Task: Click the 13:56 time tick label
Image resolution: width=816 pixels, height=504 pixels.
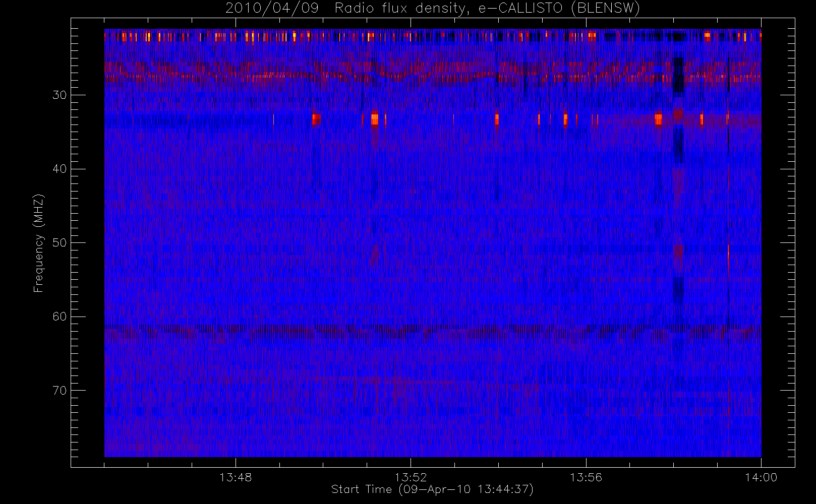Action: tap(586, 477)
